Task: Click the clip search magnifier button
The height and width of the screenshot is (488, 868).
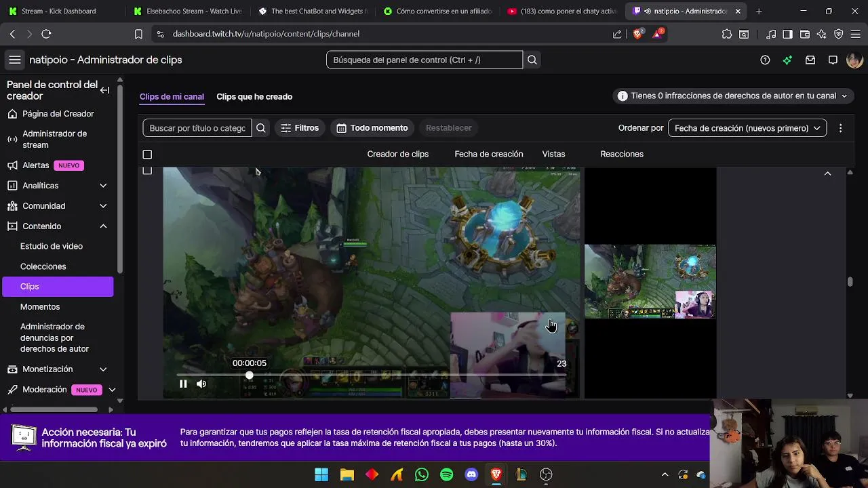Action: point(261,127)
